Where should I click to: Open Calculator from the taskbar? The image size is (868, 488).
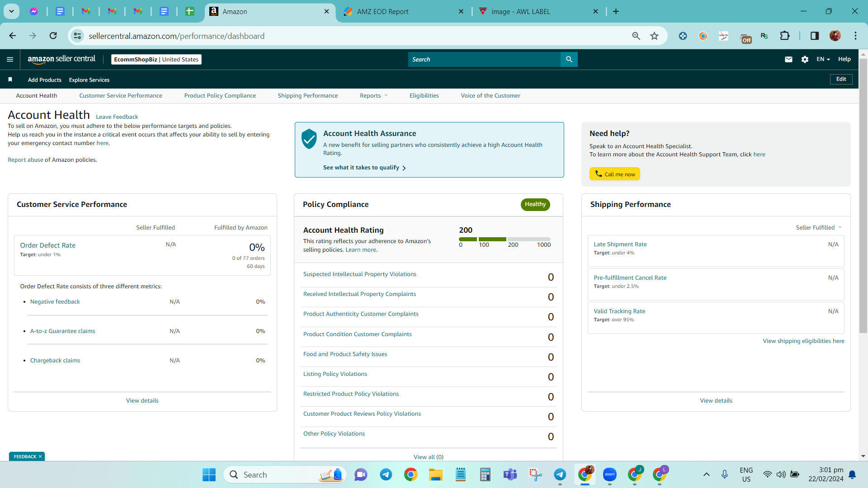tap(485, 474)
